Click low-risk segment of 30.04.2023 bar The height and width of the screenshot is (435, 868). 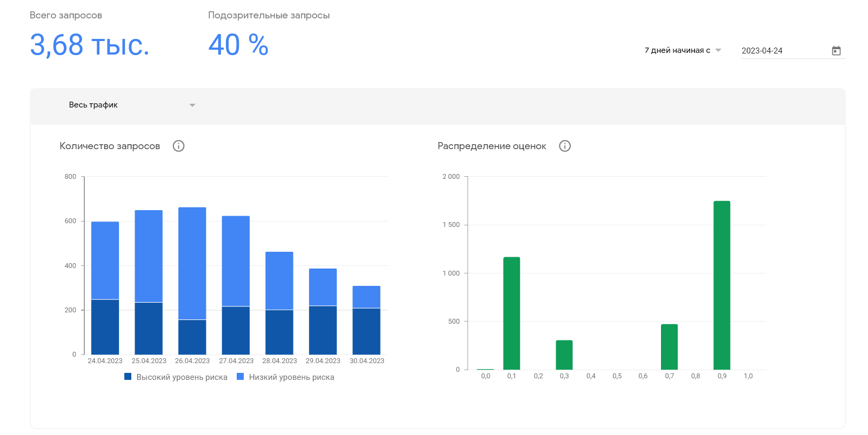366,297
